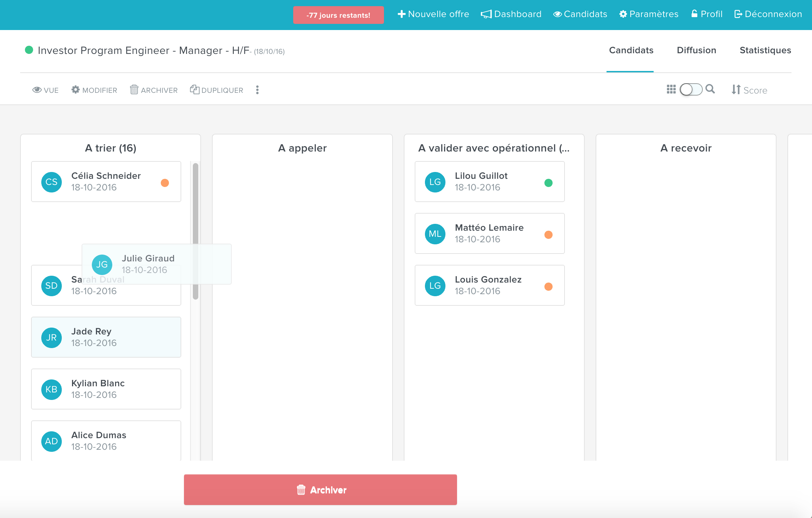Click the KB avatar for Kylian Blanc
Viewport: 812px width, 518px height.
coord(52,389)
